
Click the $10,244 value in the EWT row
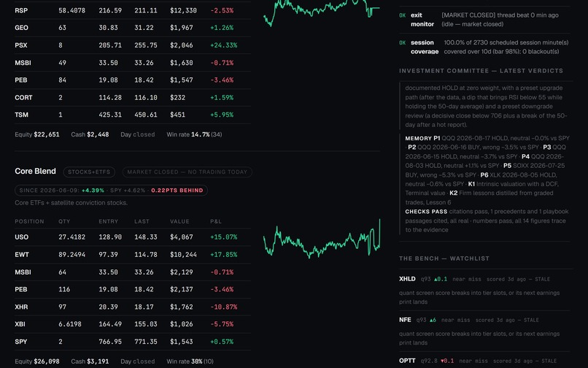pyautogui.click(x=183, y=255)
